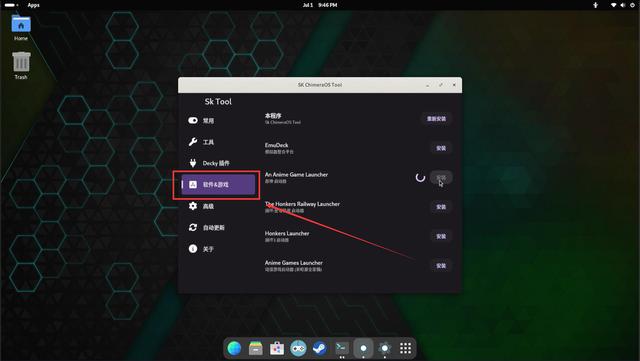Open the software store from the dock

click(x=277, y=348)
